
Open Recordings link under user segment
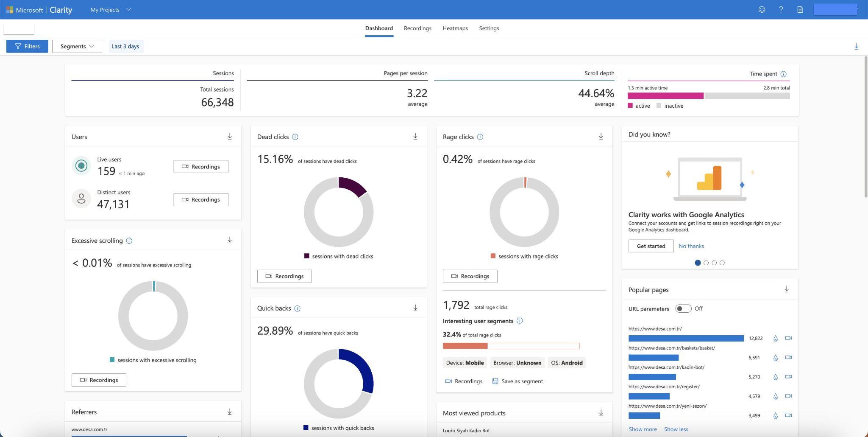[x=464, y=381]
